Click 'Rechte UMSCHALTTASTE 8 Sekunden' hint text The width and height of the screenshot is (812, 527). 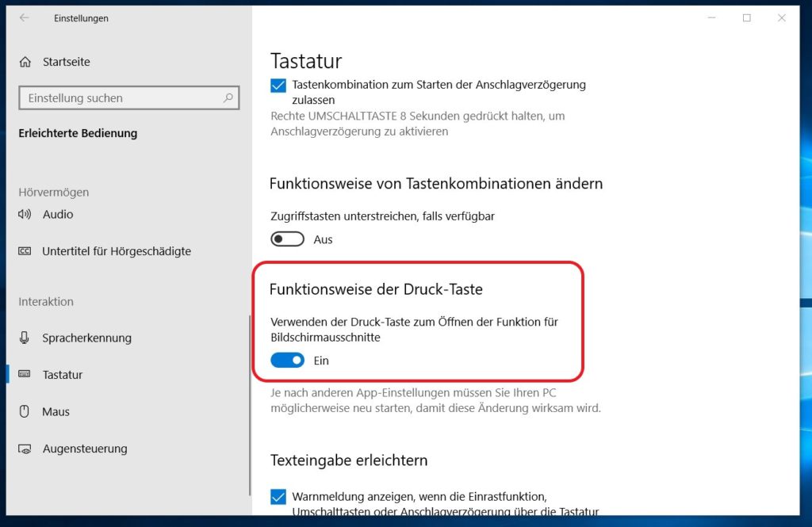417,124
